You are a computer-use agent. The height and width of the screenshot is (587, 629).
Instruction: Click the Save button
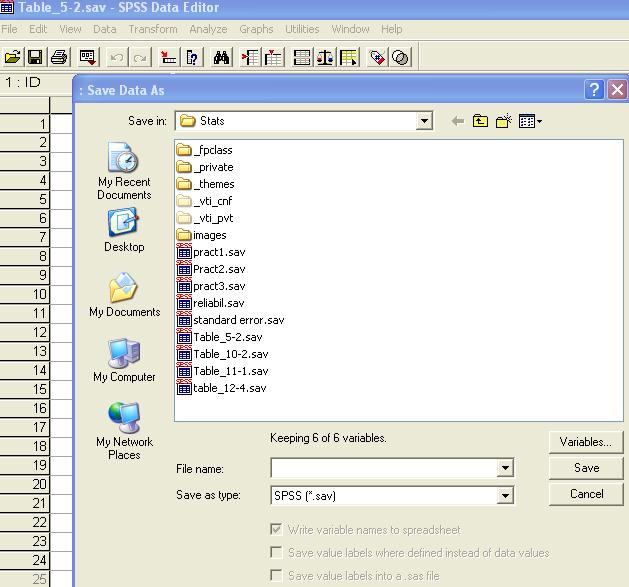586,468
